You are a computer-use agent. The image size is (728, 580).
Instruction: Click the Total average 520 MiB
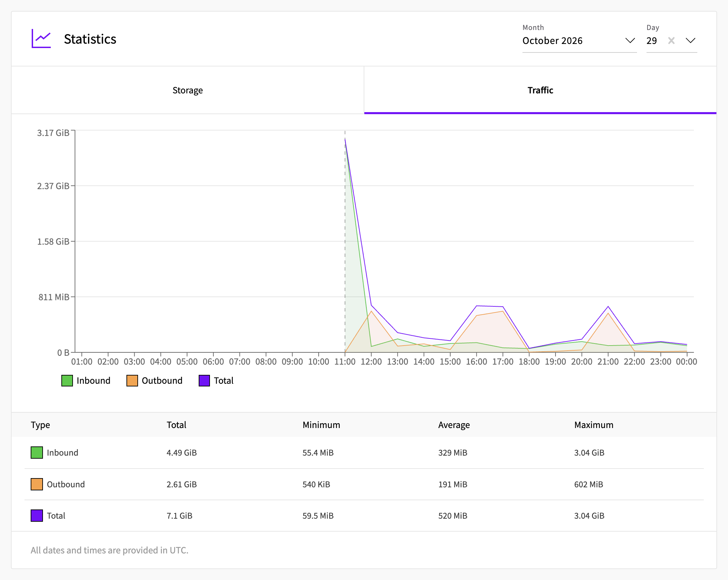453,516
